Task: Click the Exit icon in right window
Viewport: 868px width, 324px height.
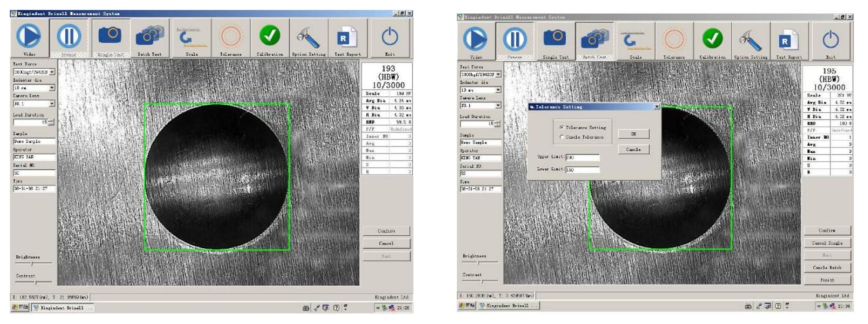Action: point(830,42)
